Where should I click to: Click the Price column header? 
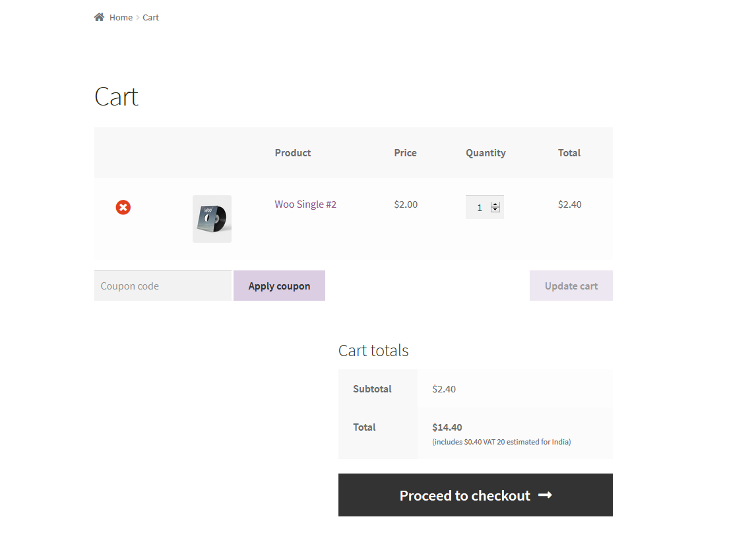click(x=405, y=153)
